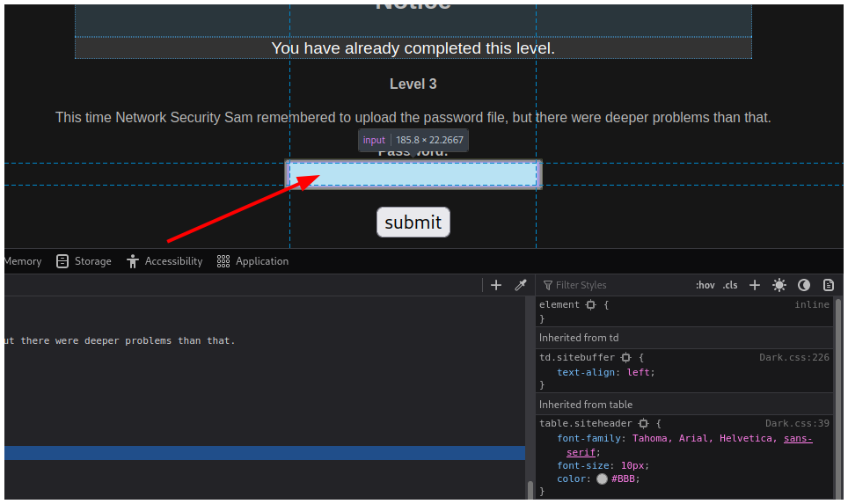This screenshot has height=504, width=848.
Task: Highlight elements matching table.siteheader selector icon
Action: 643,424
